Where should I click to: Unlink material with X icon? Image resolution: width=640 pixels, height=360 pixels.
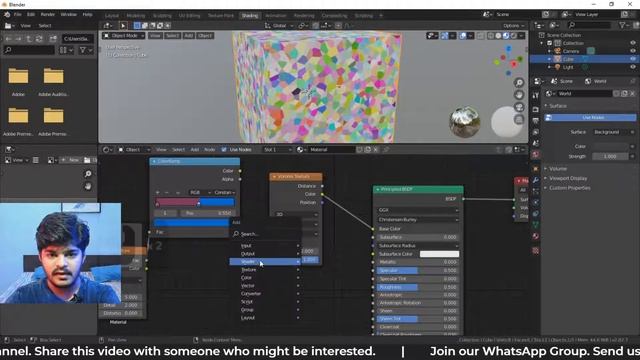(376, 149)
